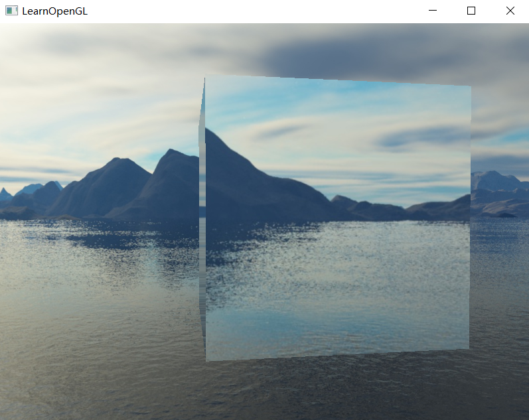Click the reflective cube's front face center
This screenshot has width=529, height=420.
tap(337, 219)
